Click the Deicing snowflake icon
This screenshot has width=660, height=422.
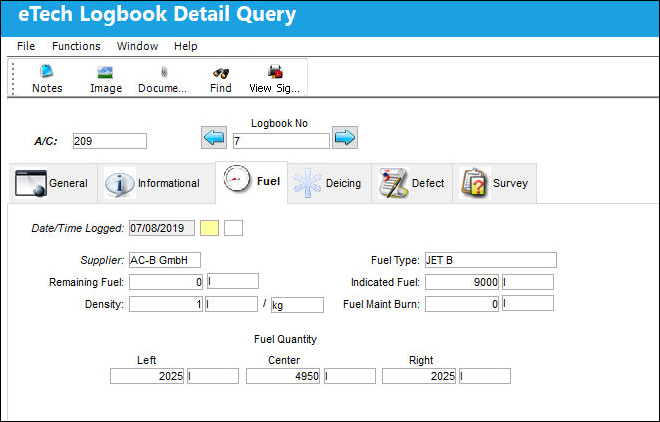[x=307, y=183]
